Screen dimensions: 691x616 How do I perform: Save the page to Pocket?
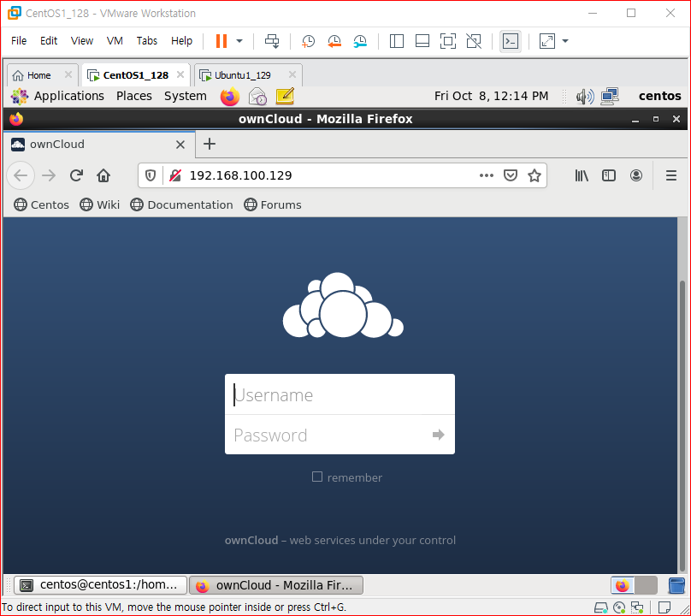click(511, 175)
